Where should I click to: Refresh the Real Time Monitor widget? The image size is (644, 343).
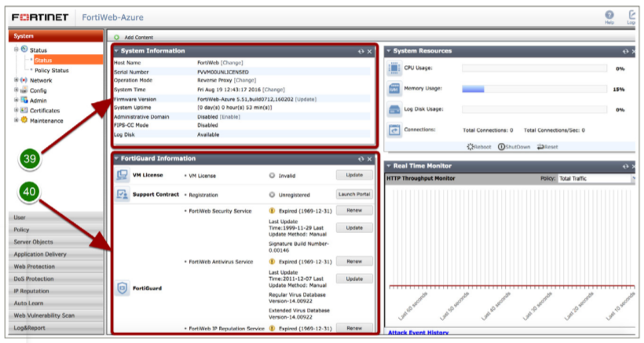625,166
